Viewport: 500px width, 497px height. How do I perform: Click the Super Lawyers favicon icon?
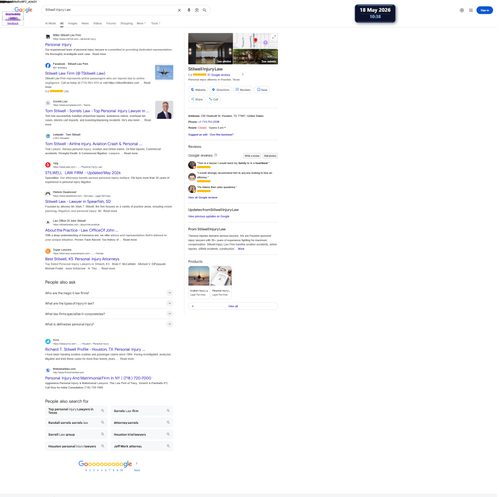(48, 252)
